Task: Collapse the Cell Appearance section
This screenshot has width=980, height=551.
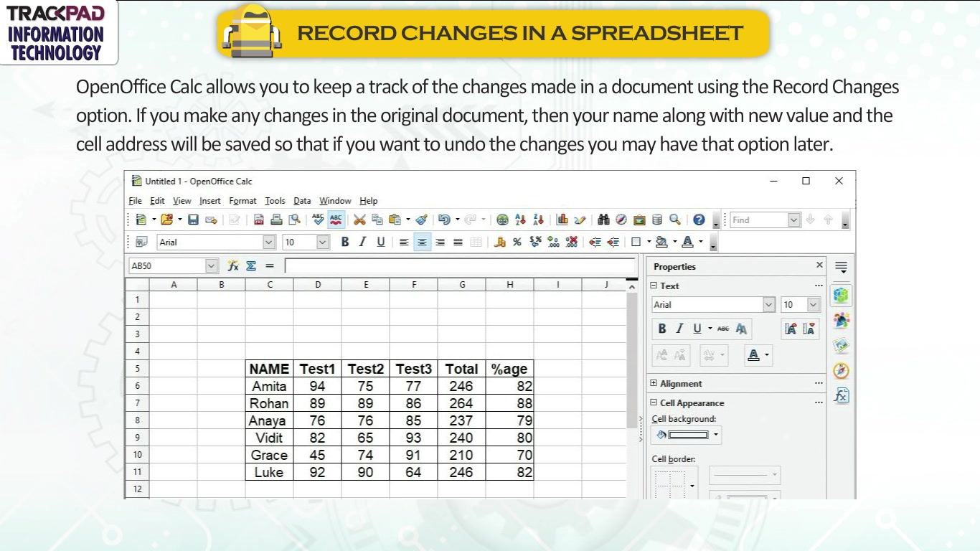Action: [x=654, y=403]
